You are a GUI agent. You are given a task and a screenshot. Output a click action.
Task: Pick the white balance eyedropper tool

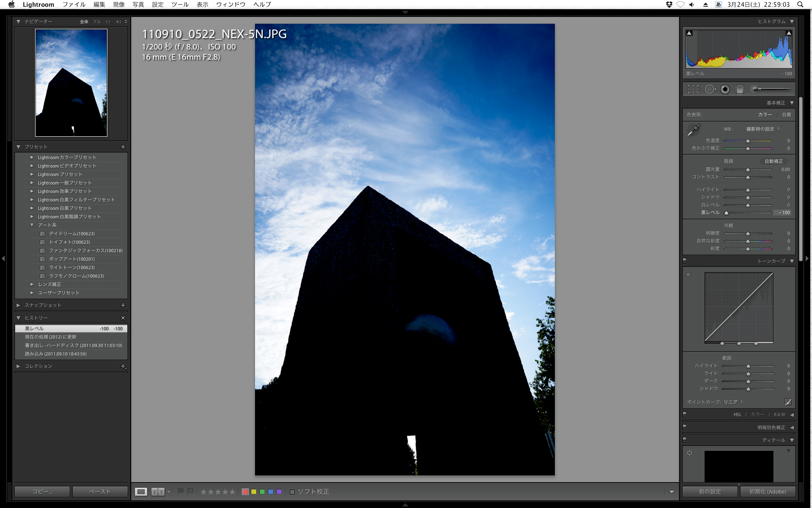point(693,130)
